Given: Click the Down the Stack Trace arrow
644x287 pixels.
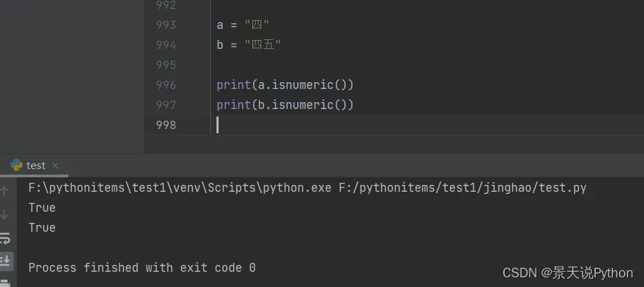Looking at the screenshot, I should click(6, 215).
